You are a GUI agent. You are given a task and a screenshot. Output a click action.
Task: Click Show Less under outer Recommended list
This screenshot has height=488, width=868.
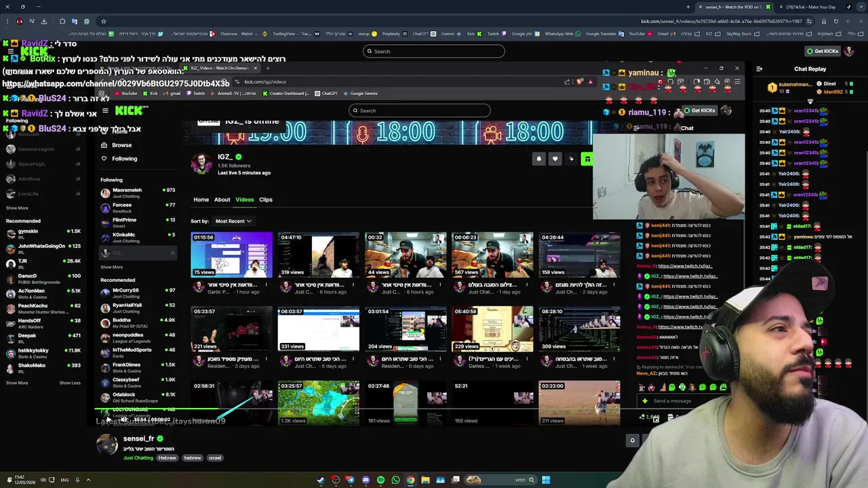[x=70, y=383]
